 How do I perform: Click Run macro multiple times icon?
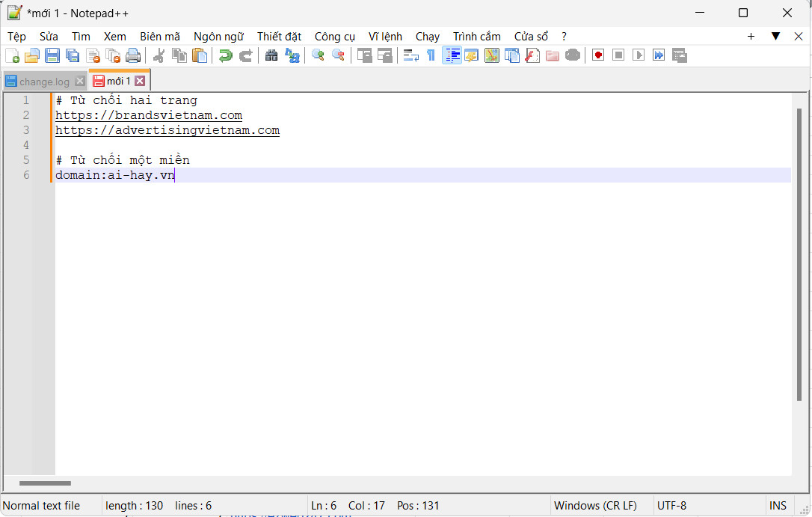tap(659, 55)
